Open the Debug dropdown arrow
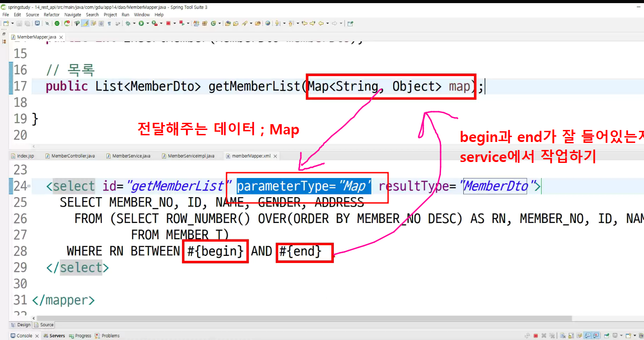644x340 pixels. coord(134,23)
